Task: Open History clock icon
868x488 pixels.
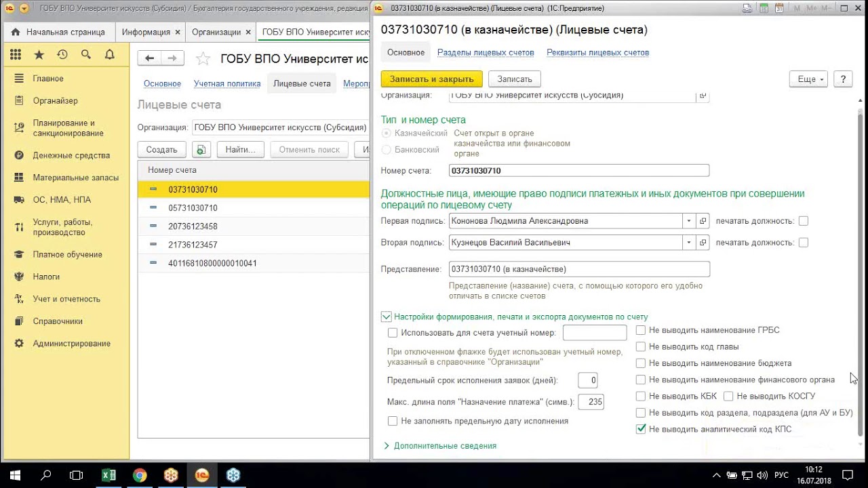Action: pyautogui.click(x=62, y=55)
